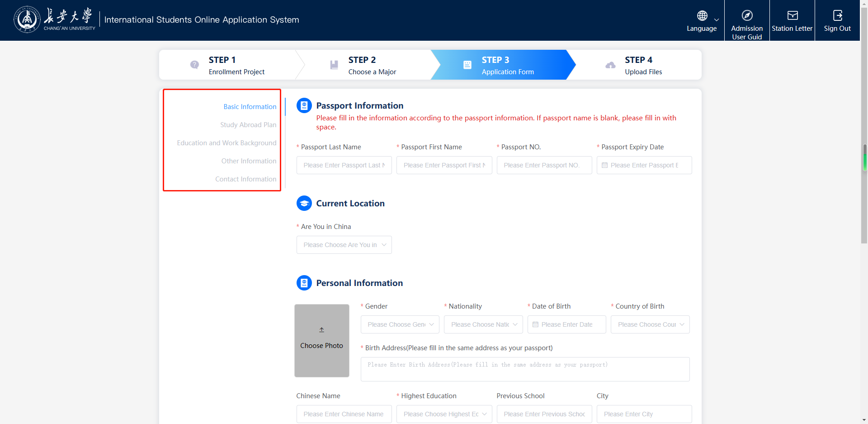Click the Chang'an University logo
The image size is (868, 424).
click(27, 19)
